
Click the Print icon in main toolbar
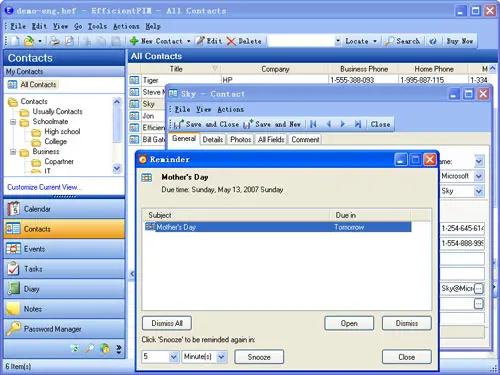point(55,41)
